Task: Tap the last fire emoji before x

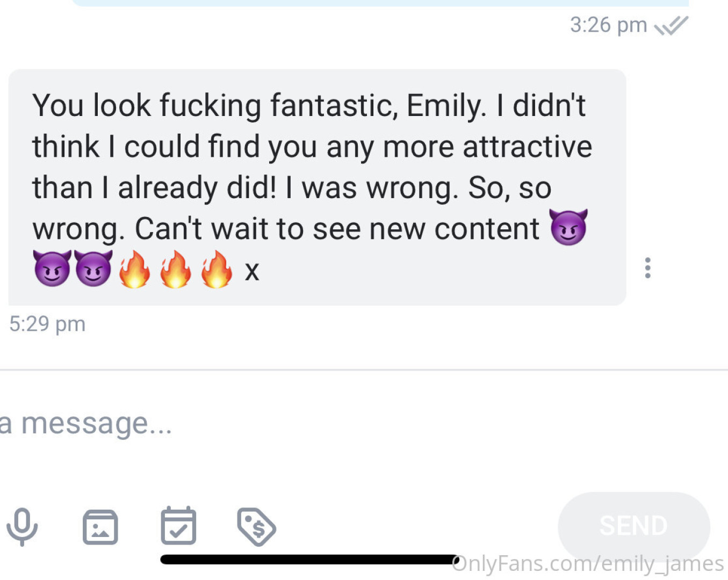Action: (217, 269)
